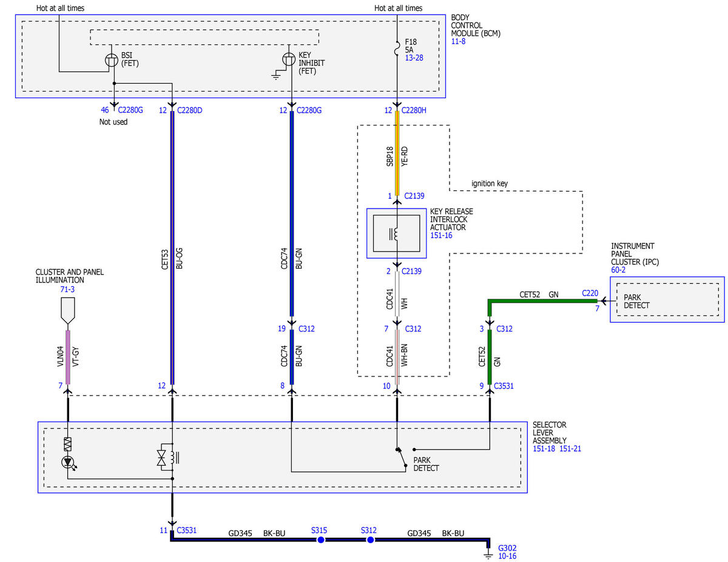Select the S312 splice dot

pos(369,540)
